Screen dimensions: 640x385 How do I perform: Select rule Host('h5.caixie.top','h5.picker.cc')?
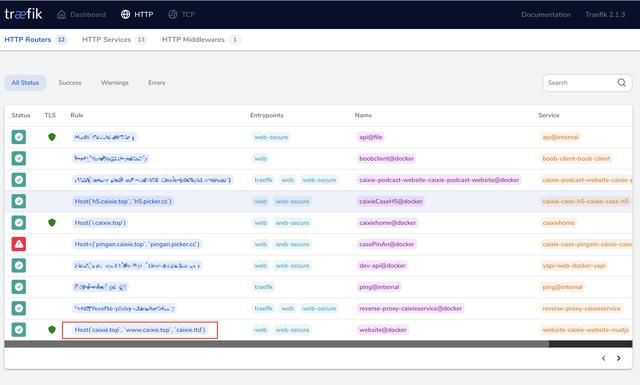(123, 201)
